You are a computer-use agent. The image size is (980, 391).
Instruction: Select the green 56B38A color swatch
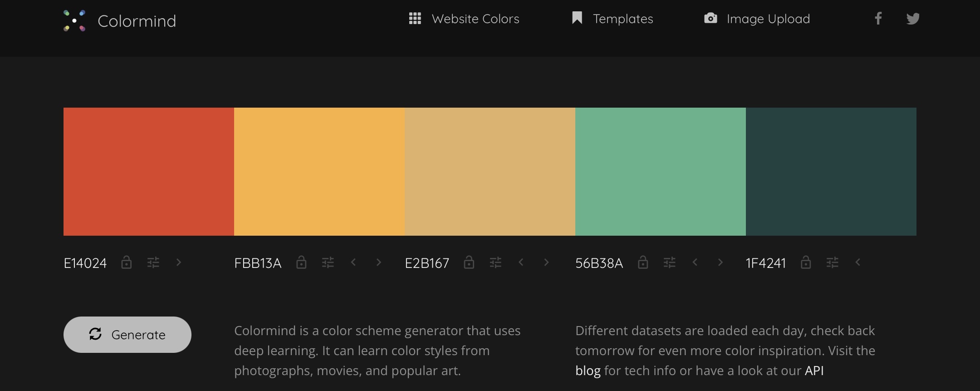point(661,172)
